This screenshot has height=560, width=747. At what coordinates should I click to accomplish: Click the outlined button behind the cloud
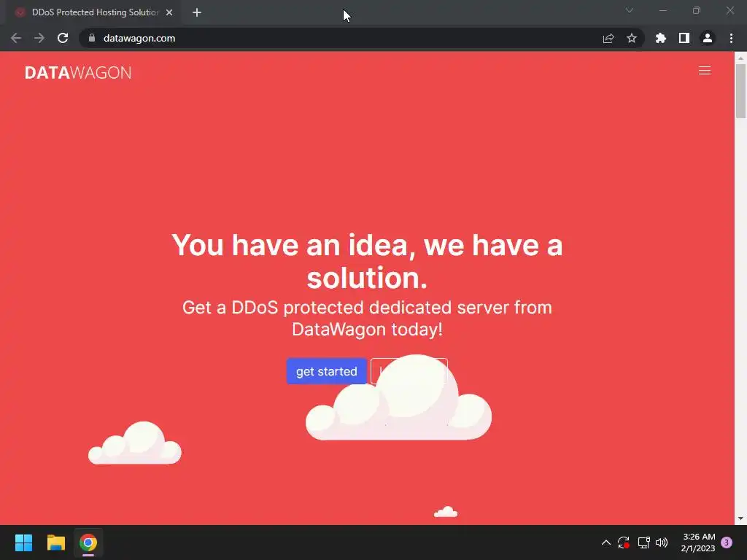click(x=409, y=371)
